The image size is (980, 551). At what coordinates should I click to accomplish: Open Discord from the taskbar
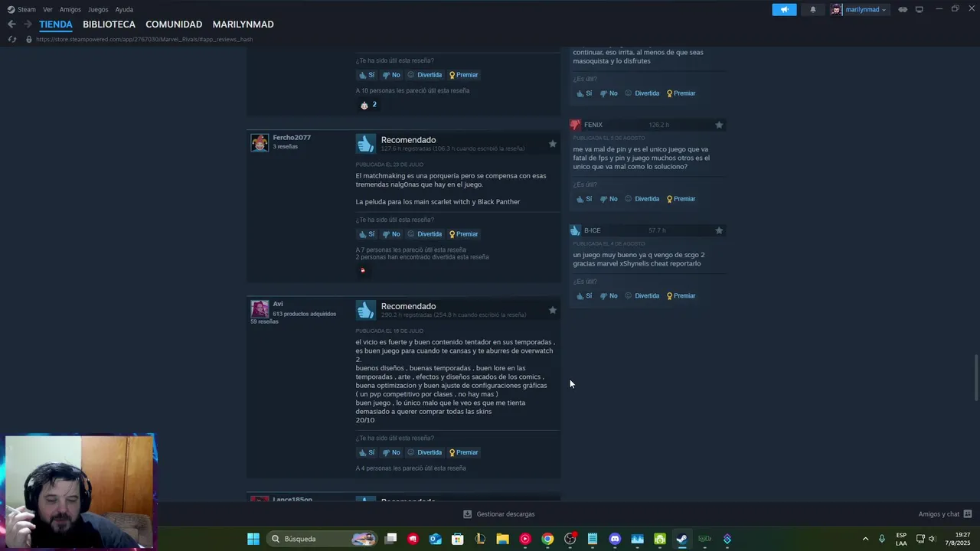click(x=615, y=539)
